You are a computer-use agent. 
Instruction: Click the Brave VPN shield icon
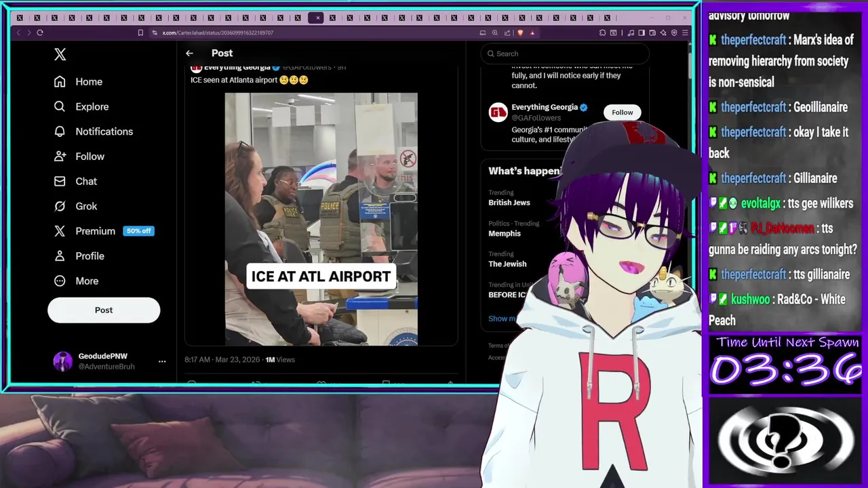pos(674,33)
